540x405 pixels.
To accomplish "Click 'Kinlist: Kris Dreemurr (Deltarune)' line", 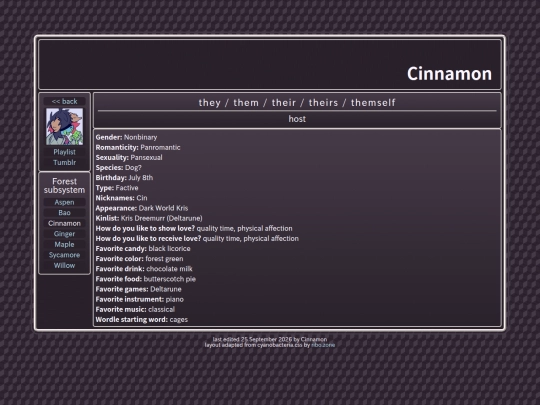I will pos(149,218).
